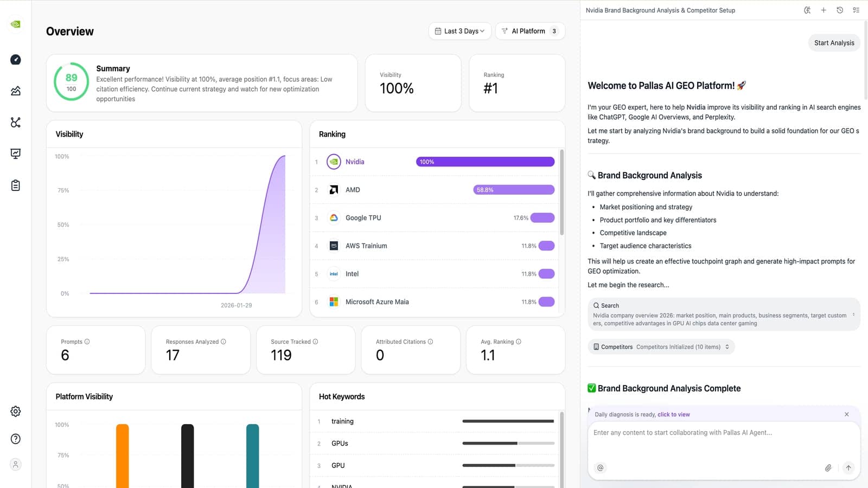Open daily diagnosis via 'click to view' link
The width and height of the screenshot is (868, 488).
click(x=673, y=414)
